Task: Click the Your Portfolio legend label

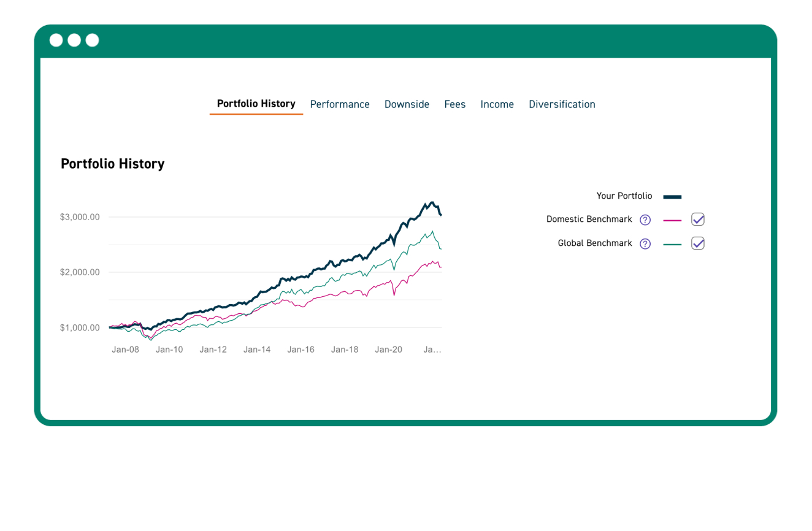Action: pos(624,196)
